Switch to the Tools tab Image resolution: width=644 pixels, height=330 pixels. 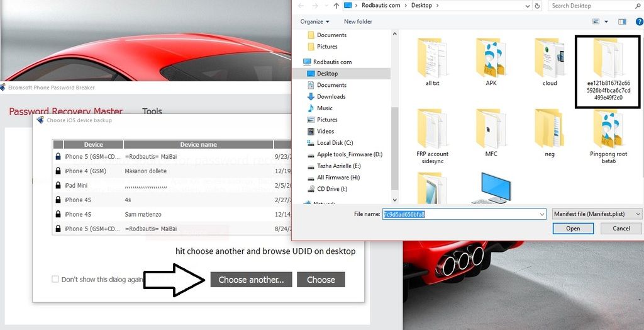pos(152,111)
